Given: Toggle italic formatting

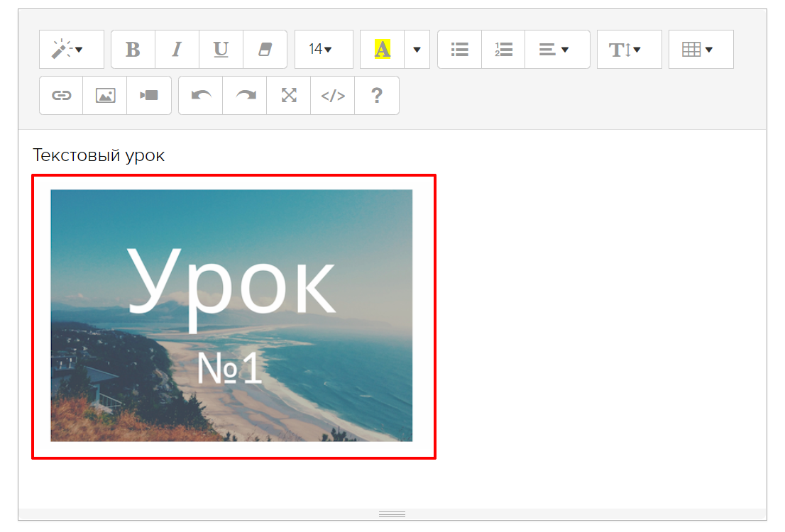Looking at the screenshot, I should [177, 50].
